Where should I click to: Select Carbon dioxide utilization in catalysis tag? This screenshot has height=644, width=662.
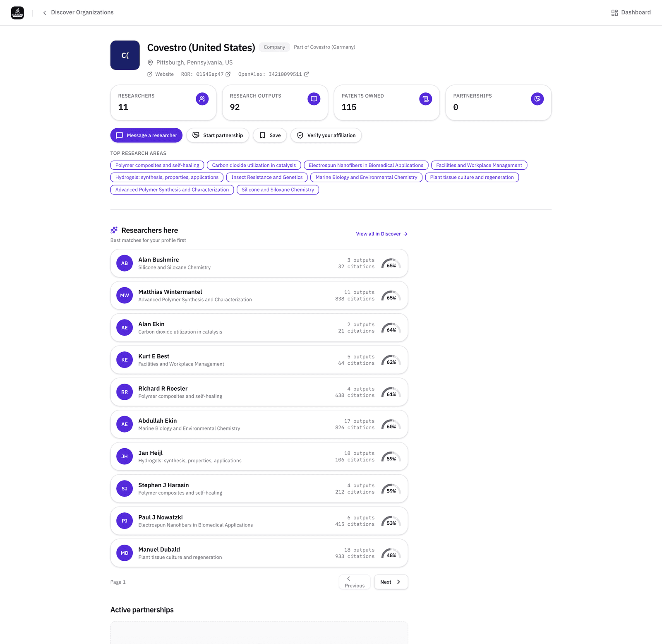[x=254, y=165]
